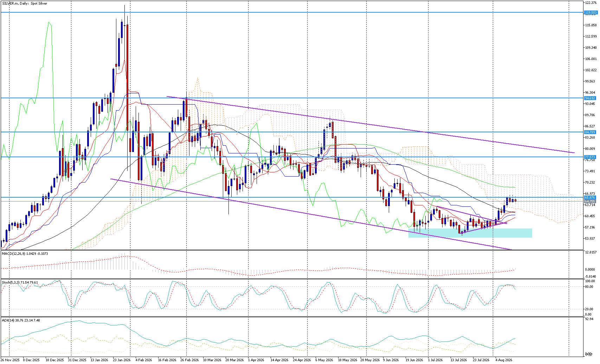This screenshot has height=364, width=600.
Task: Click the 6 May 2026 date label
Action: [x=324, y=360]
